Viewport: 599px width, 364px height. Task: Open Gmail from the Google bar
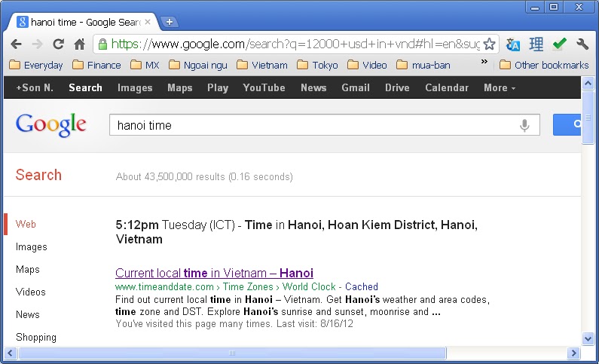pyautogui.click(x=356, y=88)
